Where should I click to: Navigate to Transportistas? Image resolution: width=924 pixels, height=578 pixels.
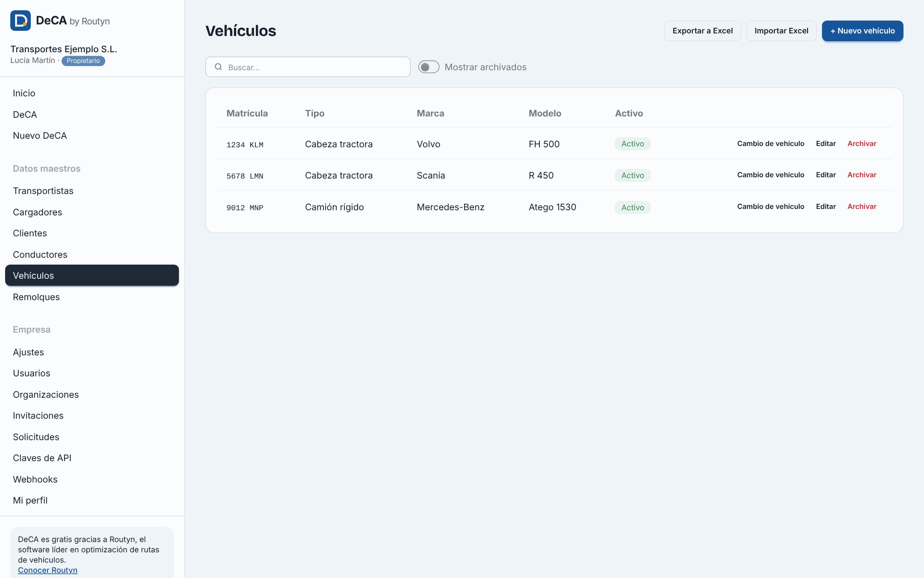[x=92, y=191]
